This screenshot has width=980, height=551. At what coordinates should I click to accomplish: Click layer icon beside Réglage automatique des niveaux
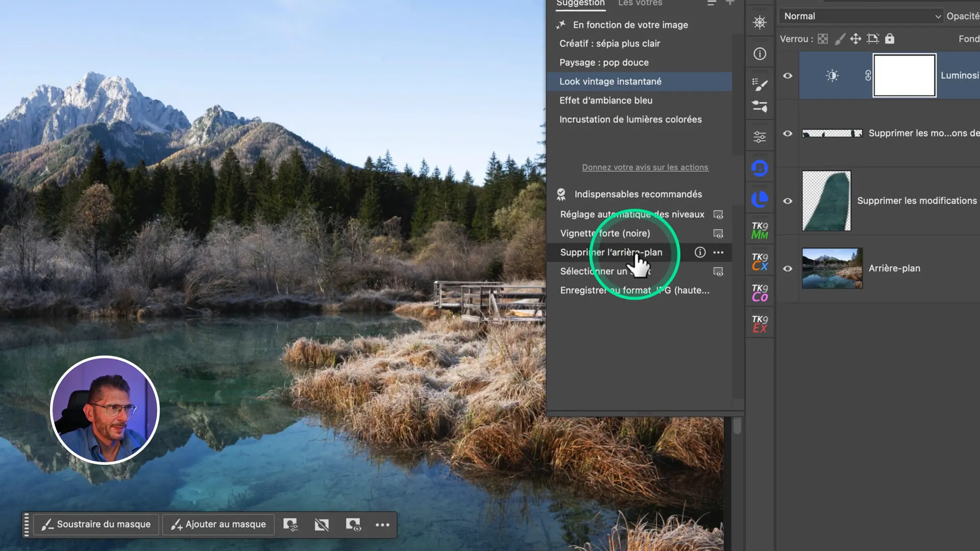718,215
